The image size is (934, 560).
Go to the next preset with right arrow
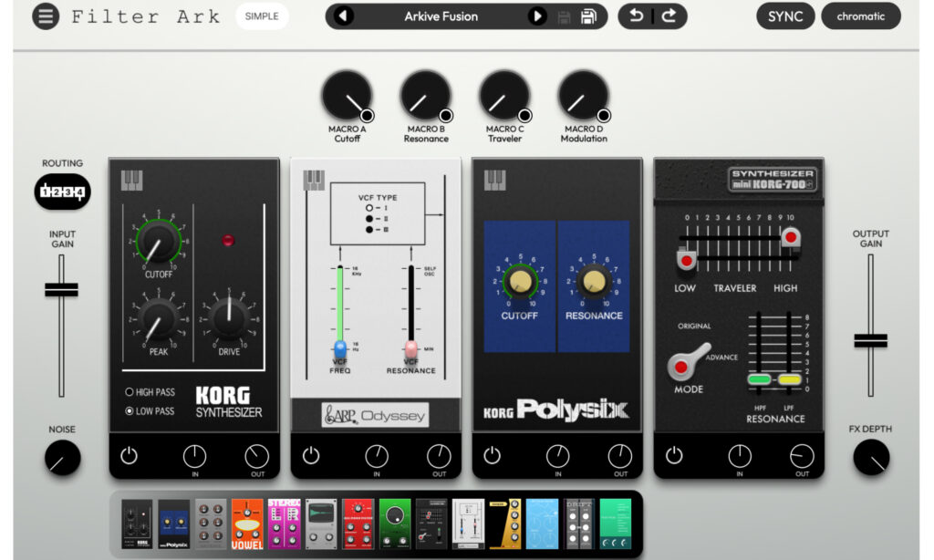pos(537,16)
